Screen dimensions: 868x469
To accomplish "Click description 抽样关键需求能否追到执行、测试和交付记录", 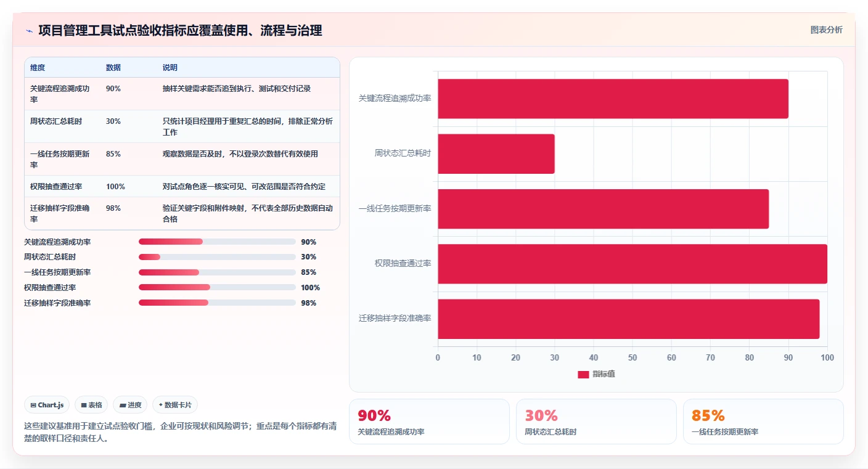I will coord(237,89).
